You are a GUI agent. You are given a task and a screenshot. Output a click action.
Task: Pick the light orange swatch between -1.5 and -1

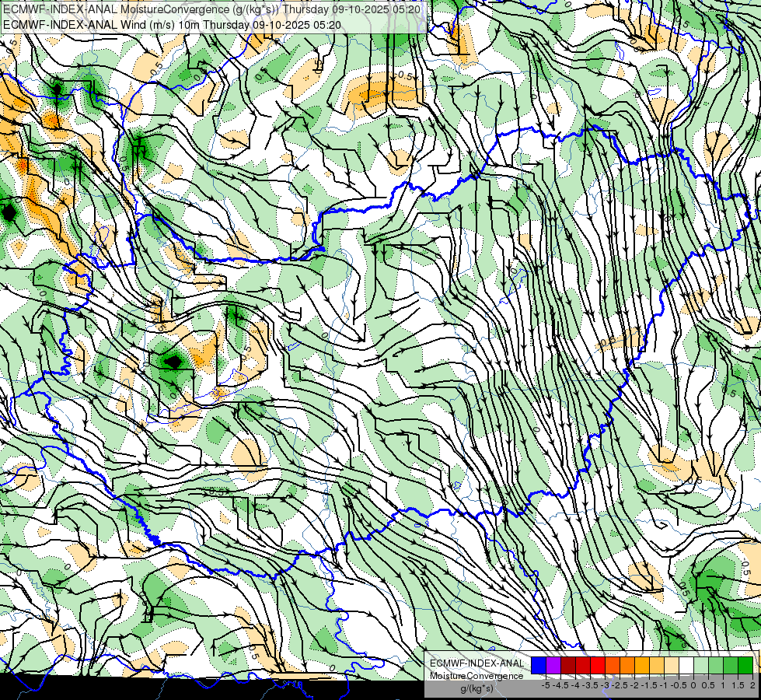point(657,666)
